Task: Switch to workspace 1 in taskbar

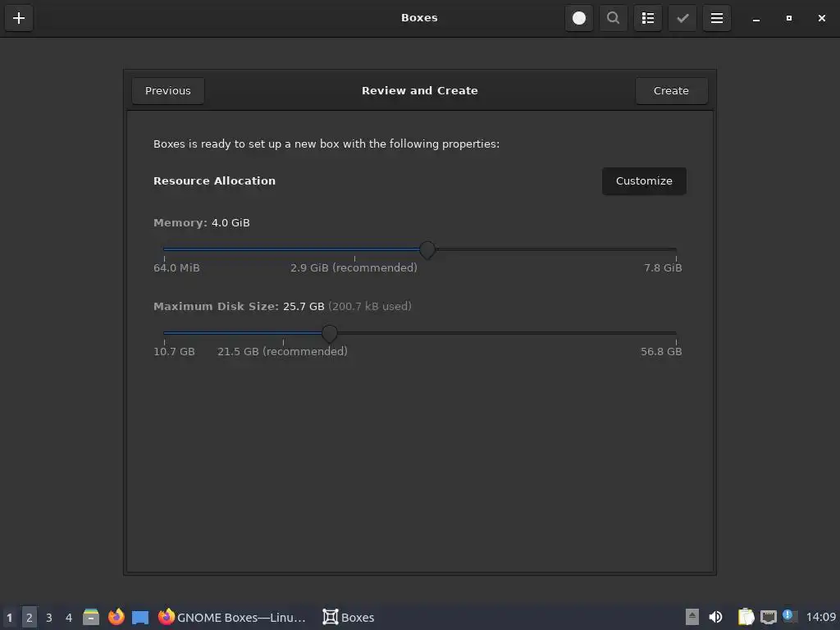Action: tap(10, 618)
